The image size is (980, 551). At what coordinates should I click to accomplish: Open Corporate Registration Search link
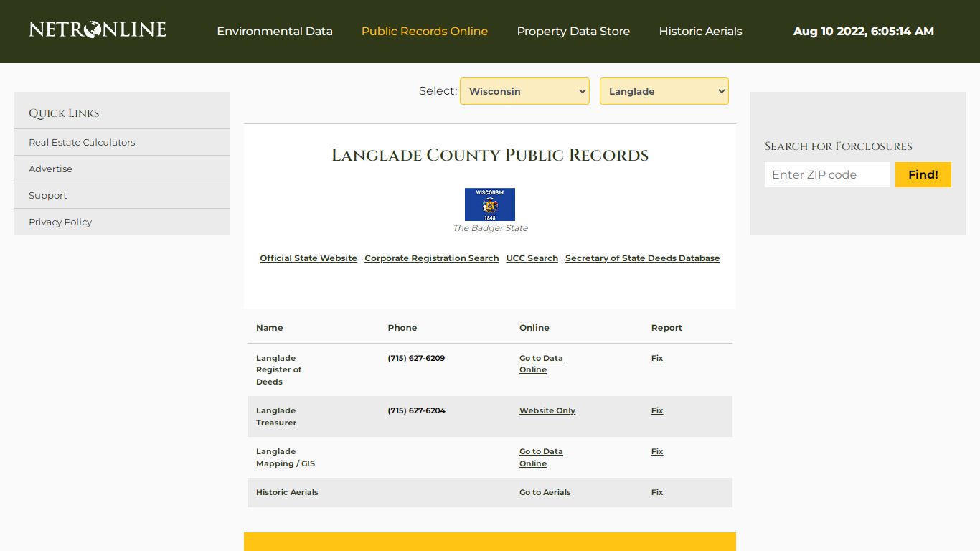click(432, 258)
